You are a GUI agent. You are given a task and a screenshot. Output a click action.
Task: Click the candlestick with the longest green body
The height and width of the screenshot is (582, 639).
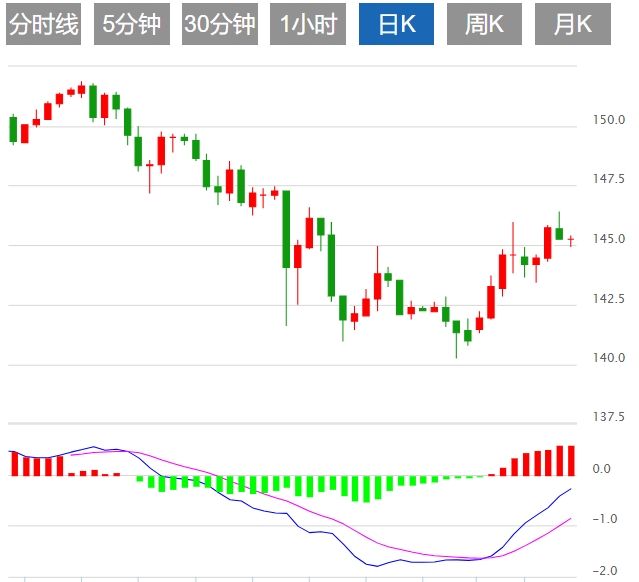tap(286, 228)
